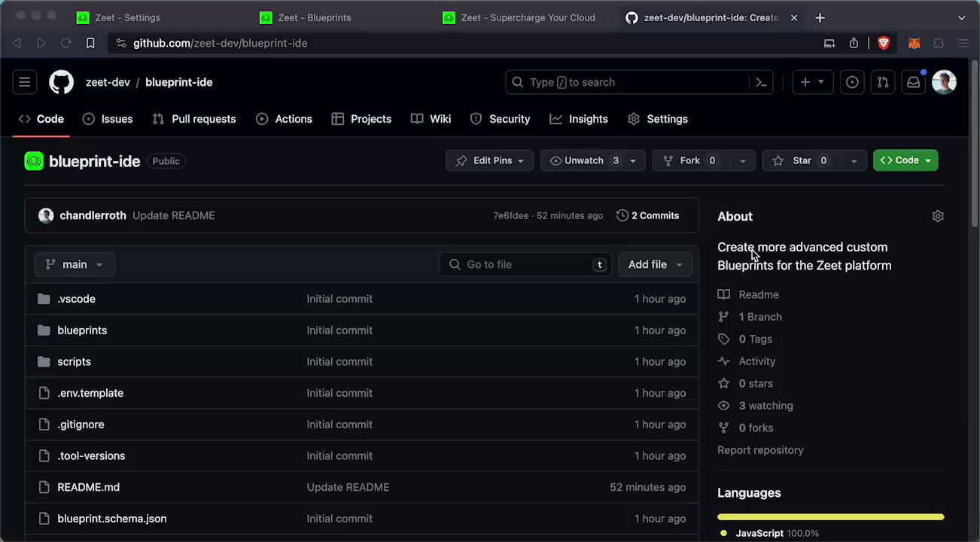Switch to Zeet - Blueprints browser tab

point(315,17)
